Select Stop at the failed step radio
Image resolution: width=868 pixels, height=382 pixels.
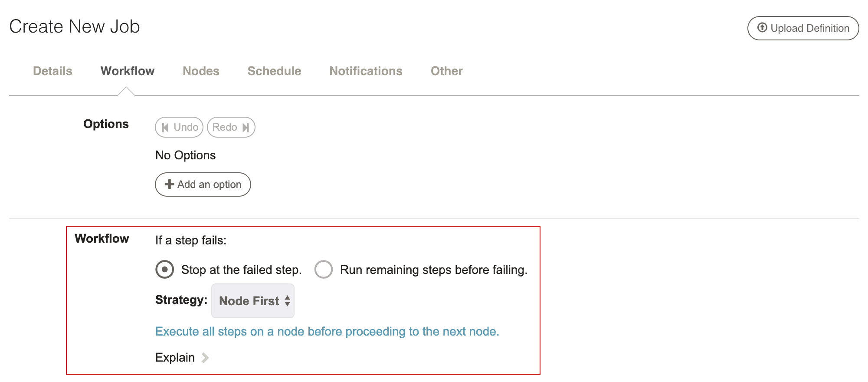click(165, 270)
